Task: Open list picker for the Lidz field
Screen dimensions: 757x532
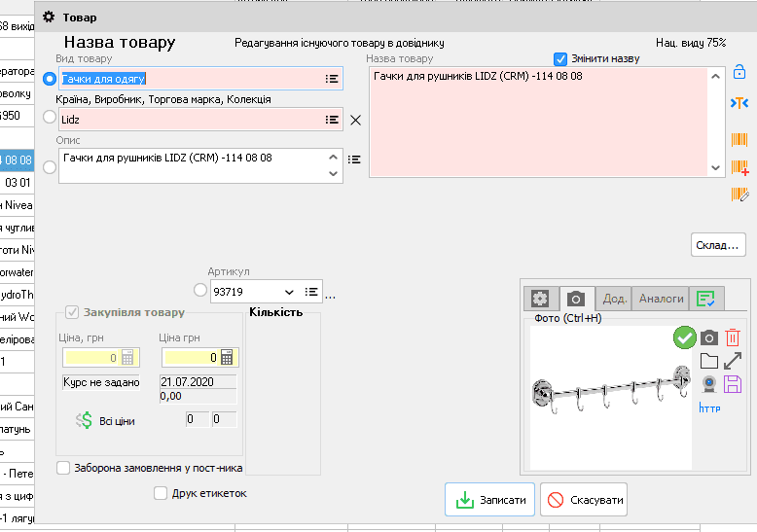Action: [332, 120]
